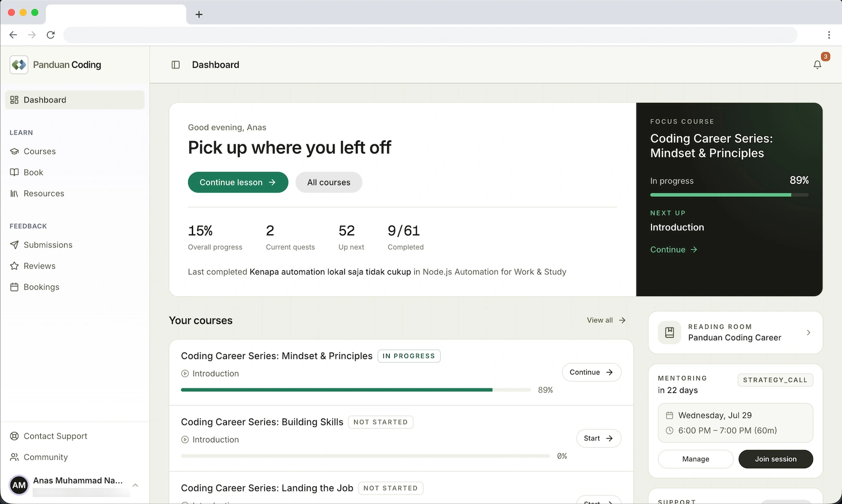Click the 52 Up next stat
Screen dimensions: 842x504
[351, 237]
